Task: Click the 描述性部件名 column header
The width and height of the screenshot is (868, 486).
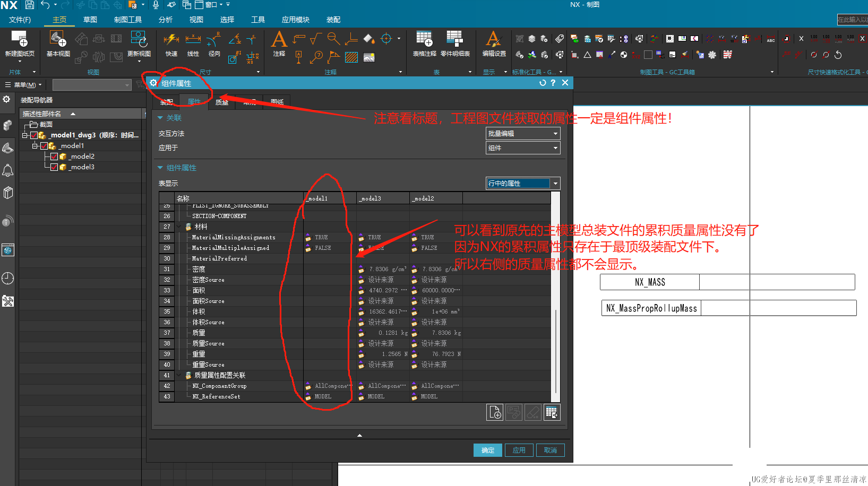Action: (81, 114)
